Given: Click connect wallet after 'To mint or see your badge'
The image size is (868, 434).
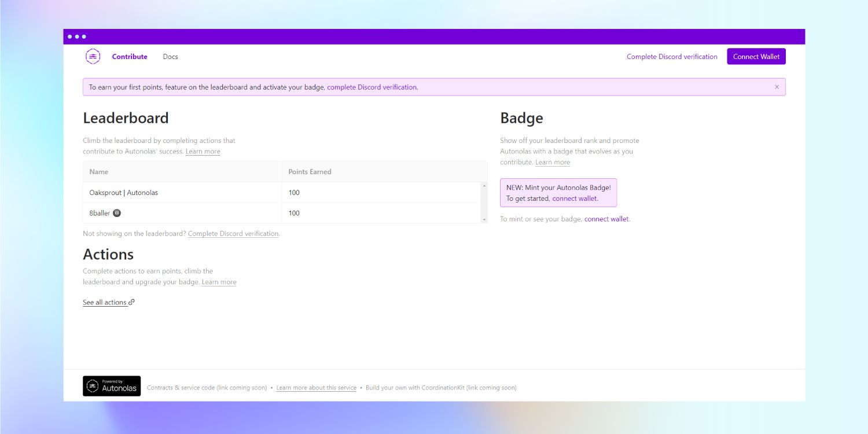Looking at the screenshot, I should pyautogui.click(x=606, y=219).
